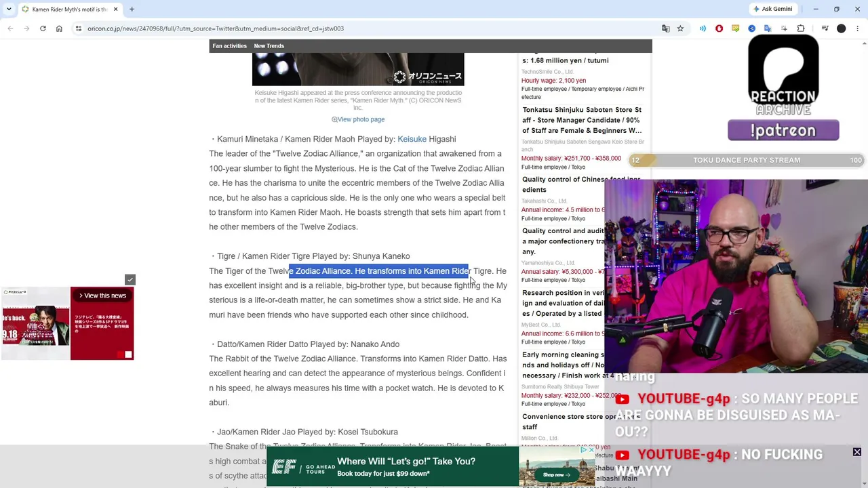
Task: Click the Monthly salary ¥251,700 - ¥358,000 text
Action: 571,159
